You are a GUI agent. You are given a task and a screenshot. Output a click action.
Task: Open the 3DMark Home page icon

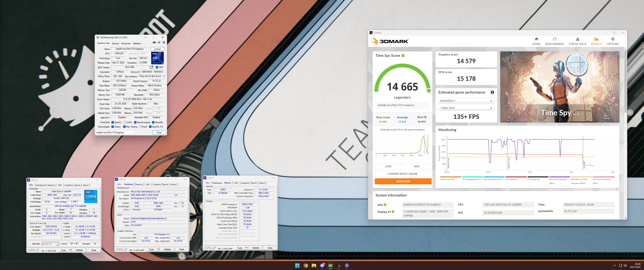click(536, 39)
